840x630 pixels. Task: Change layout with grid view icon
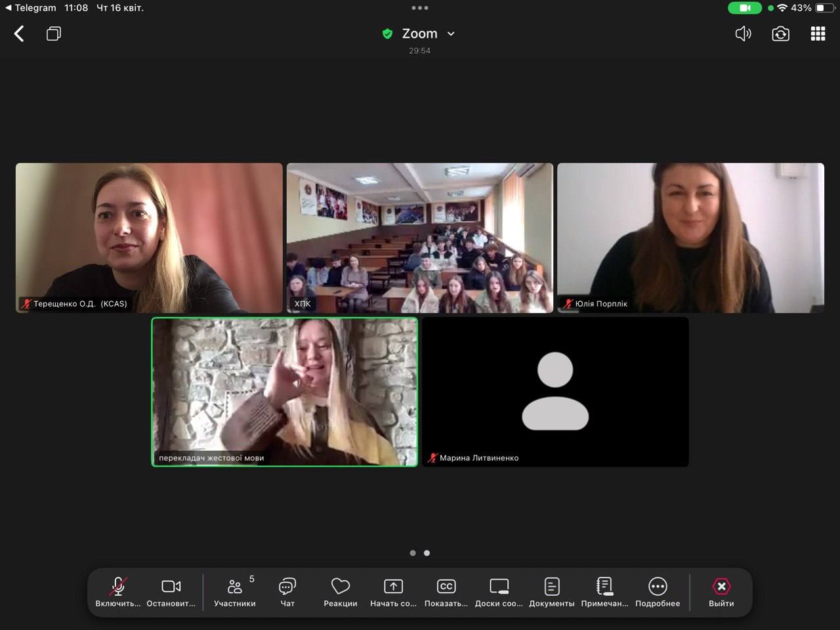(818, 34)
